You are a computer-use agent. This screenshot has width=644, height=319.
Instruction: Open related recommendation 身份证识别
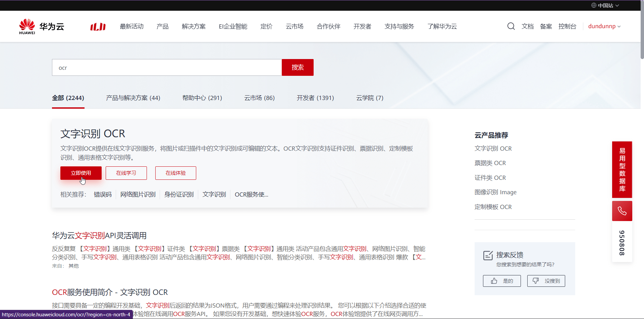[179, 195]
